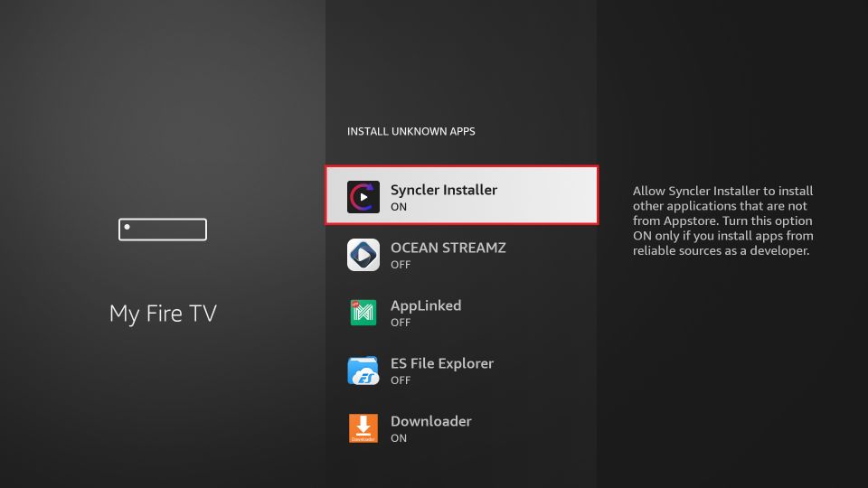
Task: Click the Allow Syncler Installer description text
Action: click(723, 221)
